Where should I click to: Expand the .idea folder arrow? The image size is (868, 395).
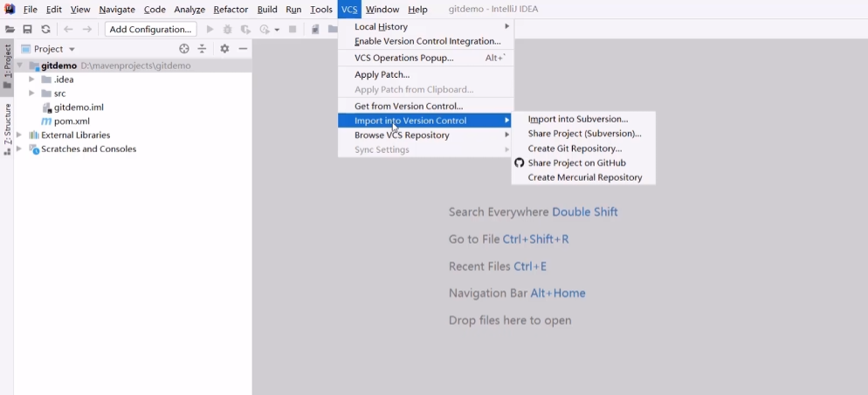pos(31,80)
